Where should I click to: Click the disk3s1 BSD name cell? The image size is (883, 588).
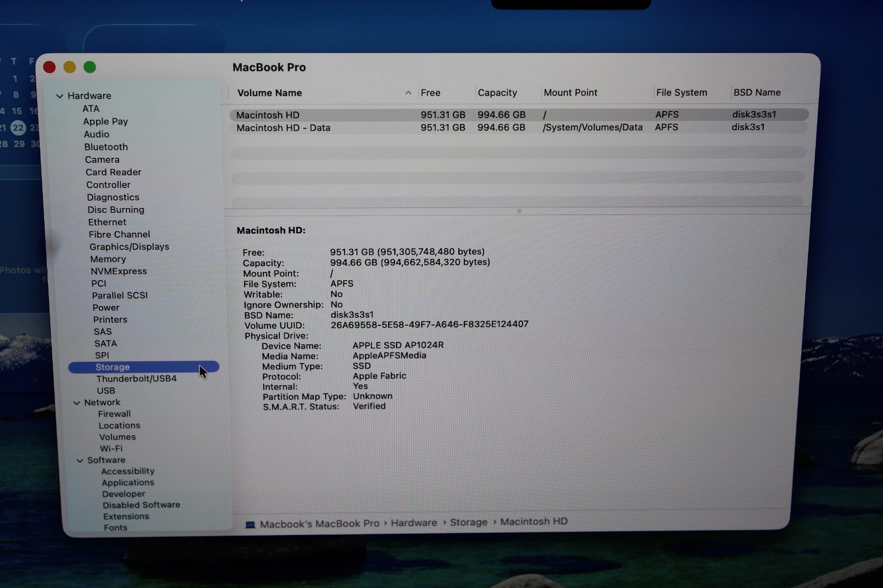(x=748, y=127)
